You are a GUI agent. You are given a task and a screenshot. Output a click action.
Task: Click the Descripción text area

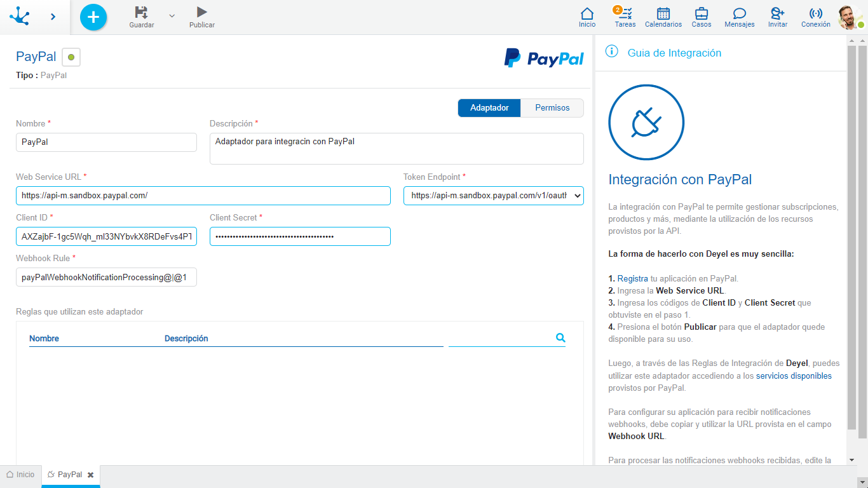[x=397, y=149]
